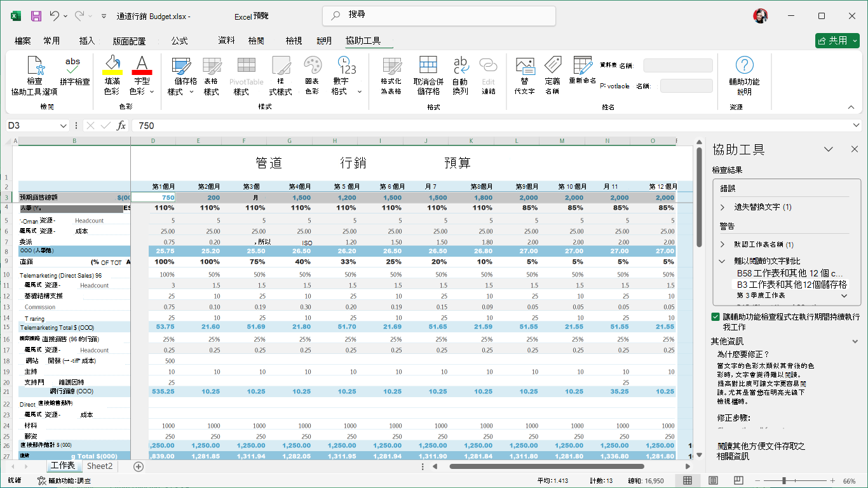Open 輔助功能說明 help icon
The height and width of the screenshot is (488, 868).
point(744,65)
